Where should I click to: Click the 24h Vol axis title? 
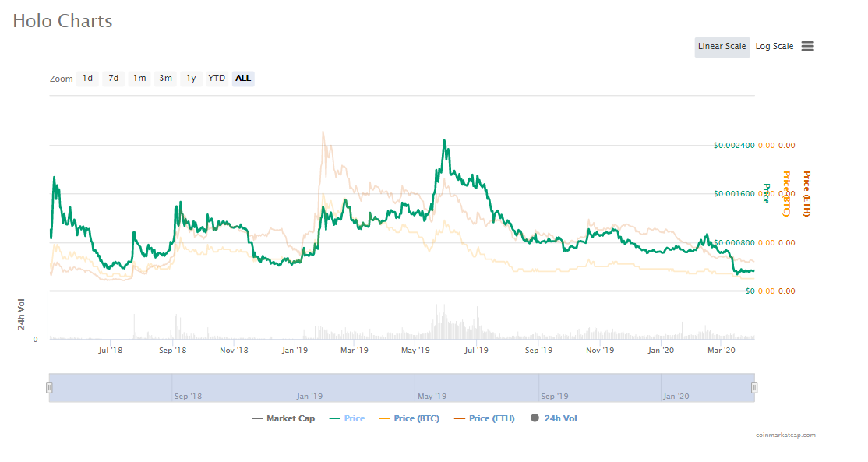coord(21,315)
